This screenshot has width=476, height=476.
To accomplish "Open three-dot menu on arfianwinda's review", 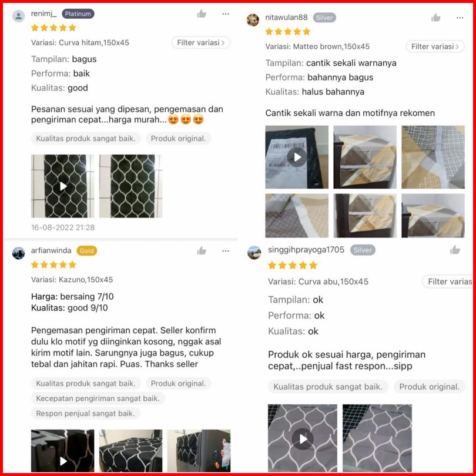I will (x=226, y=251).
